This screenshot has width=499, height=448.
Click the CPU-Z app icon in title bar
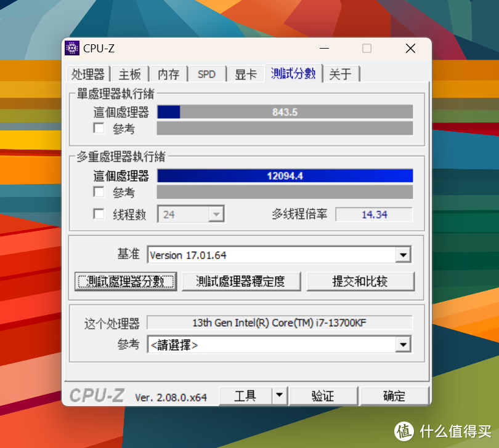tap(72, 49)
